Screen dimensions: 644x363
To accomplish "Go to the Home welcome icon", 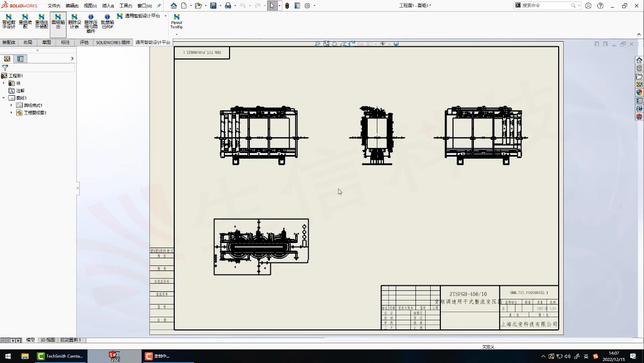I will pyautogui.click(x=174, y=6).
